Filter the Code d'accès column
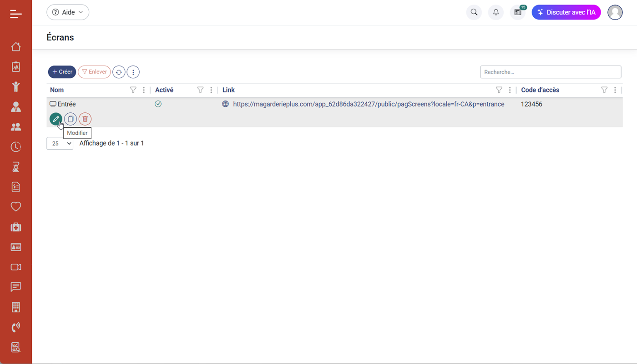The image size is (637, 364). [604, 90]
